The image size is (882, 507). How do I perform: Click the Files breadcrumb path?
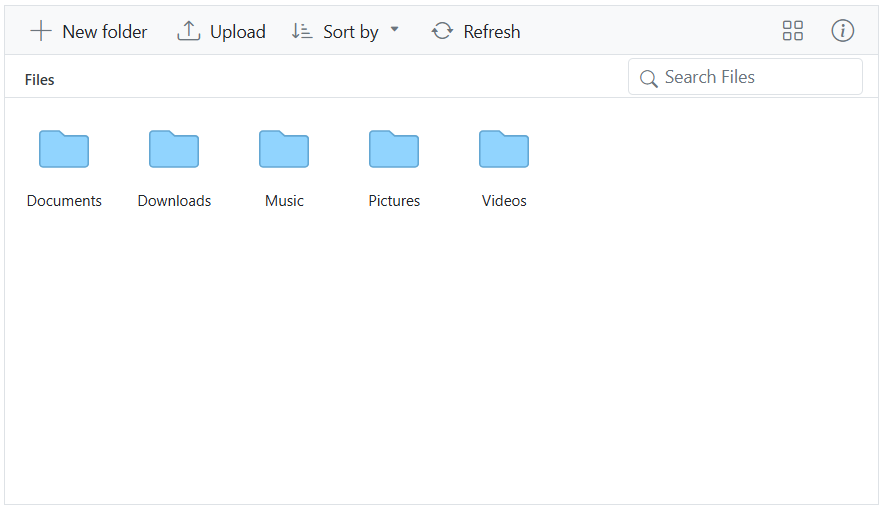(x=40, y=80)
